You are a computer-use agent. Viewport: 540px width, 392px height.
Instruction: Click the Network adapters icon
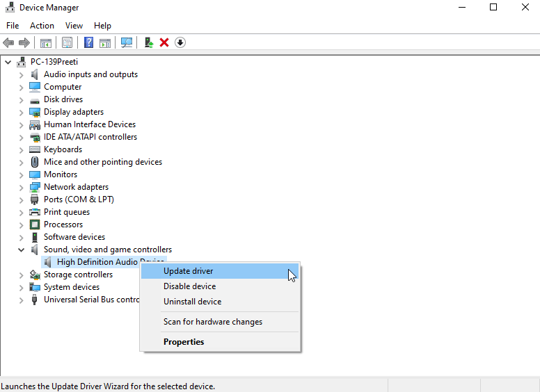click(x=35, y=187)
